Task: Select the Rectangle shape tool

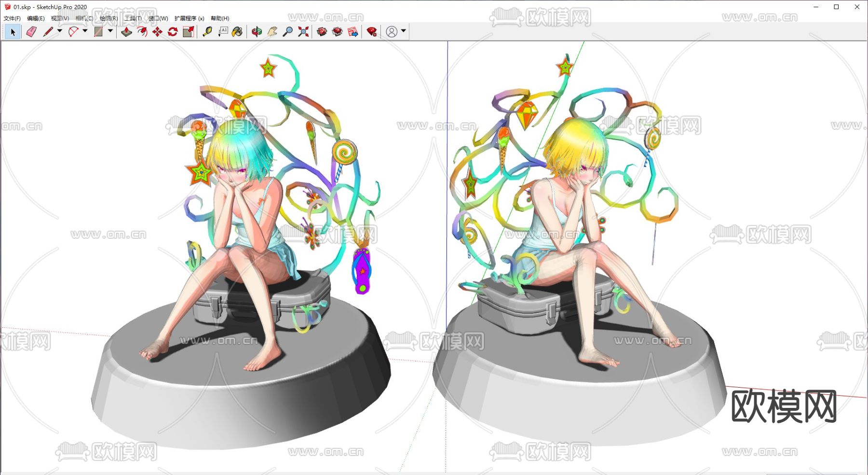Action: coord(98,32)
